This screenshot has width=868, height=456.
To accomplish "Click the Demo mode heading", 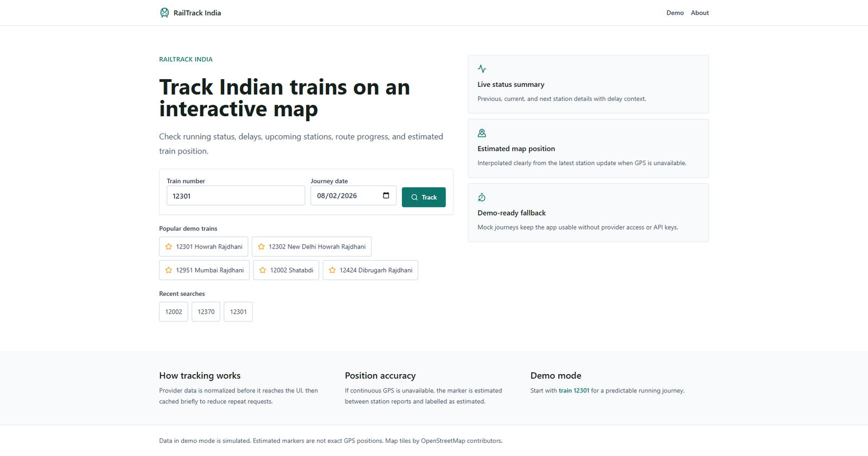I will 556,376.
